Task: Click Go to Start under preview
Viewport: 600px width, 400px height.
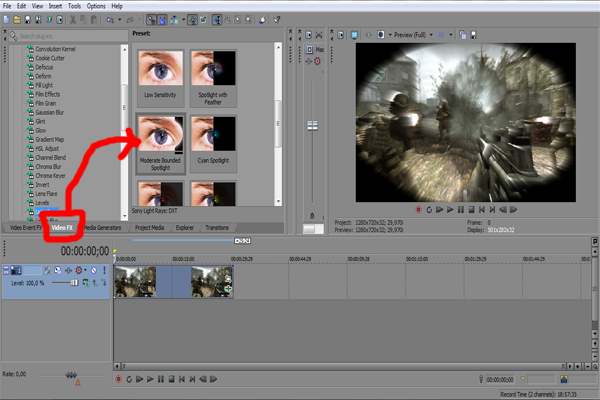Action: tap(482, 210)
